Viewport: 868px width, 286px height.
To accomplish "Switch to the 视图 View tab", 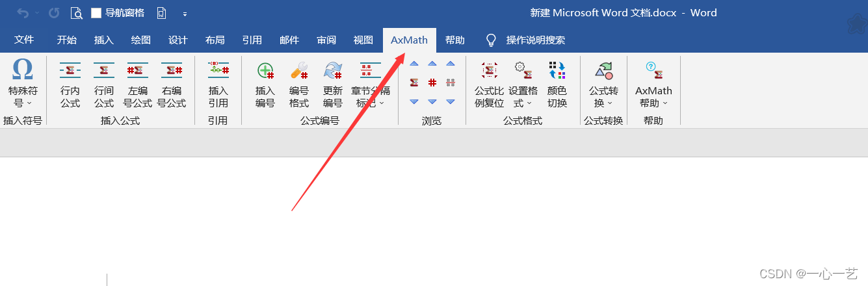I will click(363, 40).
